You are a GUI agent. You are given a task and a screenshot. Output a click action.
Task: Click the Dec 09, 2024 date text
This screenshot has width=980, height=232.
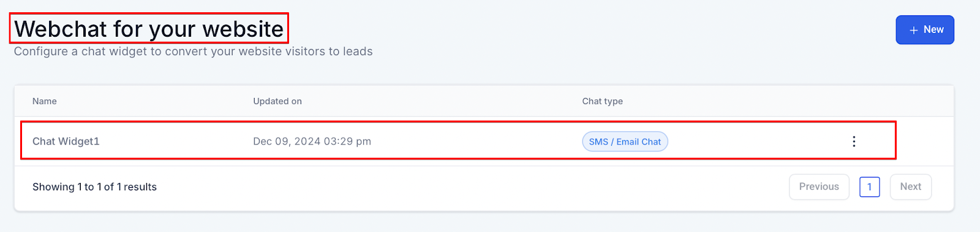click(287, 141)
